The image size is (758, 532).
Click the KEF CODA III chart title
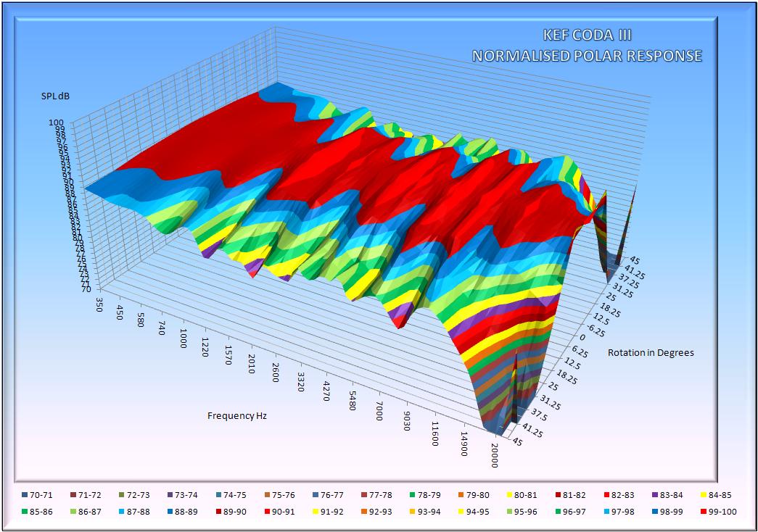587,36
